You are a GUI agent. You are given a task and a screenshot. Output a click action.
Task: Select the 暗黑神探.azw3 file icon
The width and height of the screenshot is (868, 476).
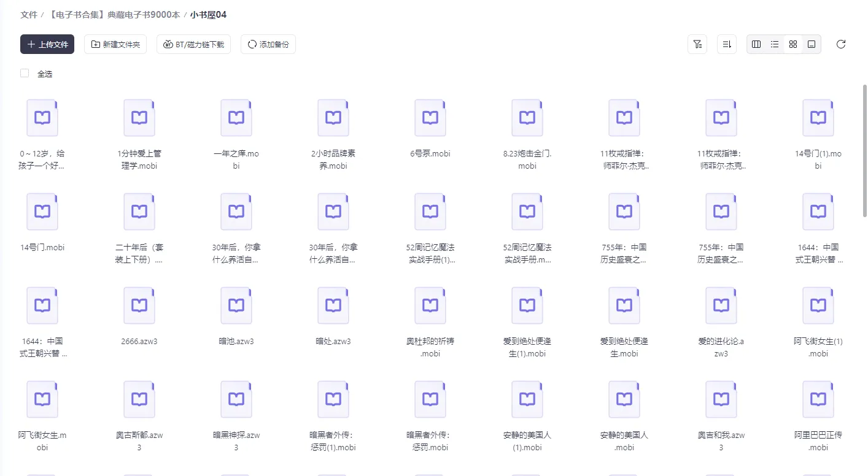[236, 399]
